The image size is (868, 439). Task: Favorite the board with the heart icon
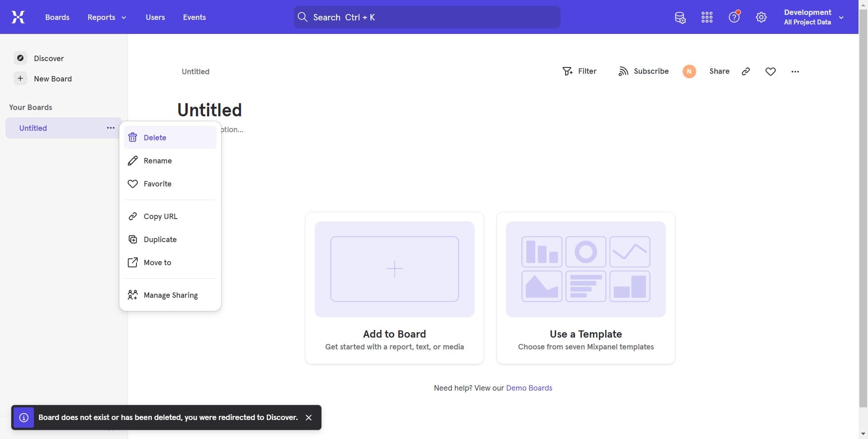coord(770,71)
